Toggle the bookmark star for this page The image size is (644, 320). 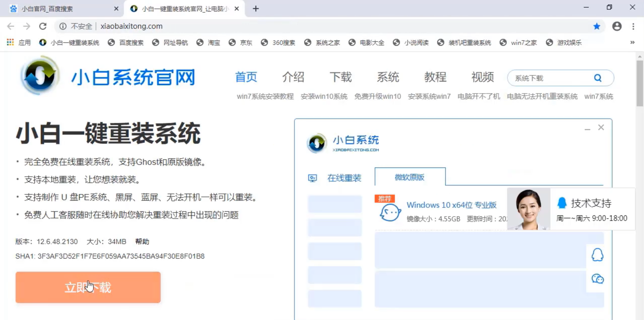click(x=597, y=26)
